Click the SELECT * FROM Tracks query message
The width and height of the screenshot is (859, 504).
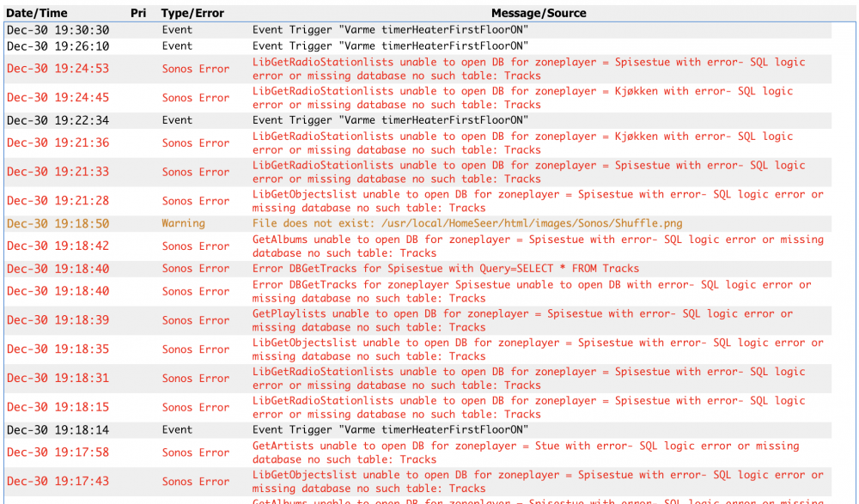(446, 269)
